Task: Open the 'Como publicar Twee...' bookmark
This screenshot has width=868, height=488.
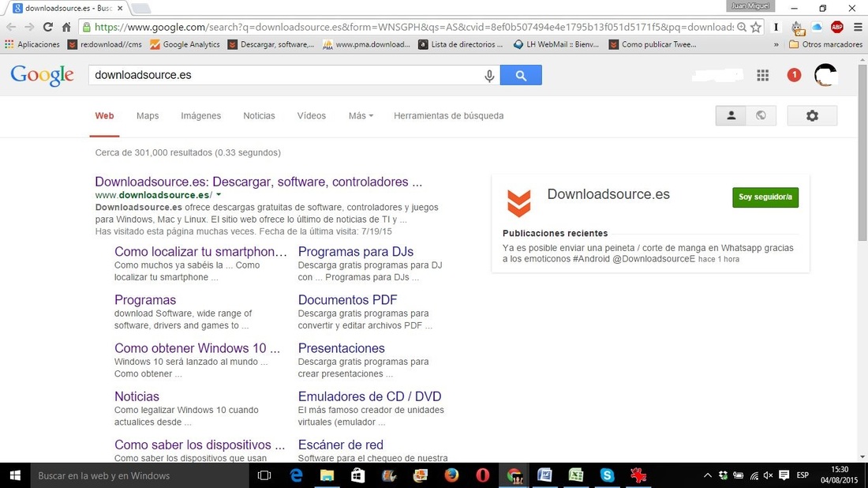Action: click(x=653, y=44)
